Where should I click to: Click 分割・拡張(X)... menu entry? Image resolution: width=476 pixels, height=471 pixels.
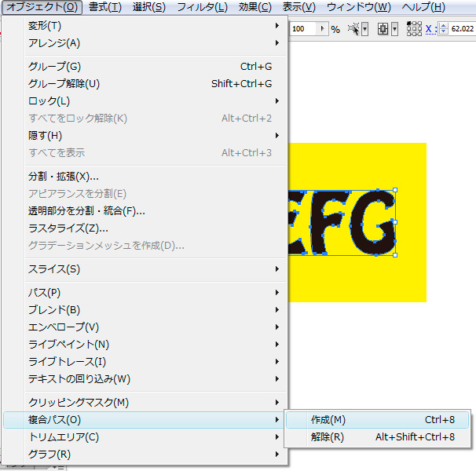(x=64, y=177)
